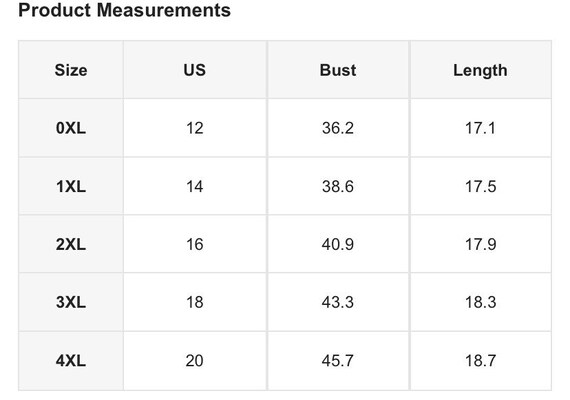The height and width of the screenshot is (400, 570).
Task: Select the 17.9 length cell
Action: pos(480,244)
